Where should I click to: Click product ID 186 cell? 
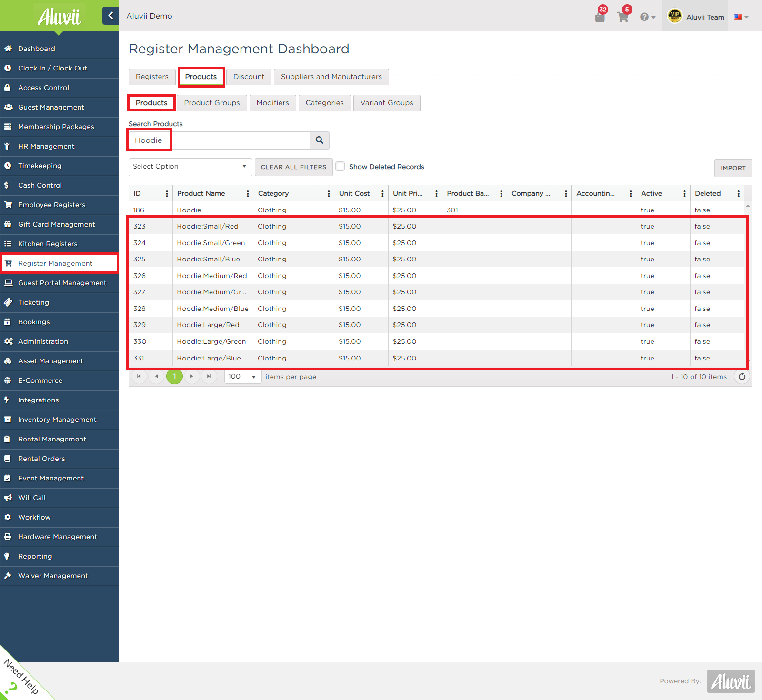point(150,210)
